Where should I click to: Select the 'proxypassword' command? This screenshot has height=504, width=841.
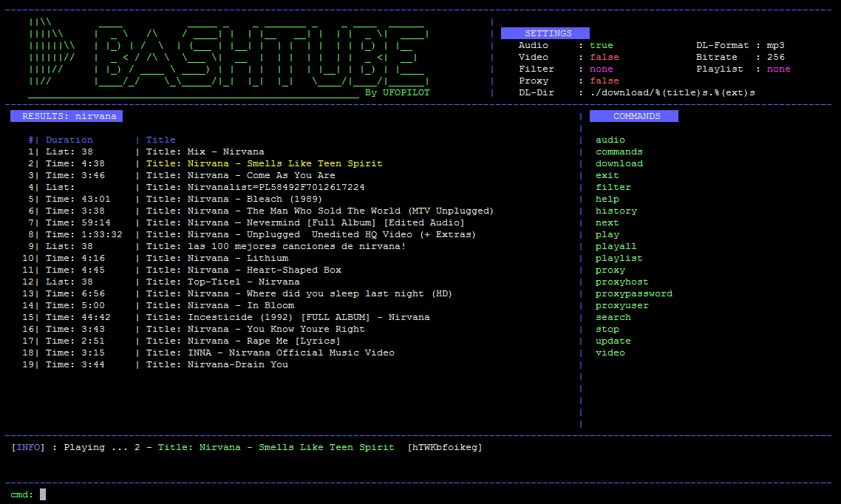(x=633, y=294)
